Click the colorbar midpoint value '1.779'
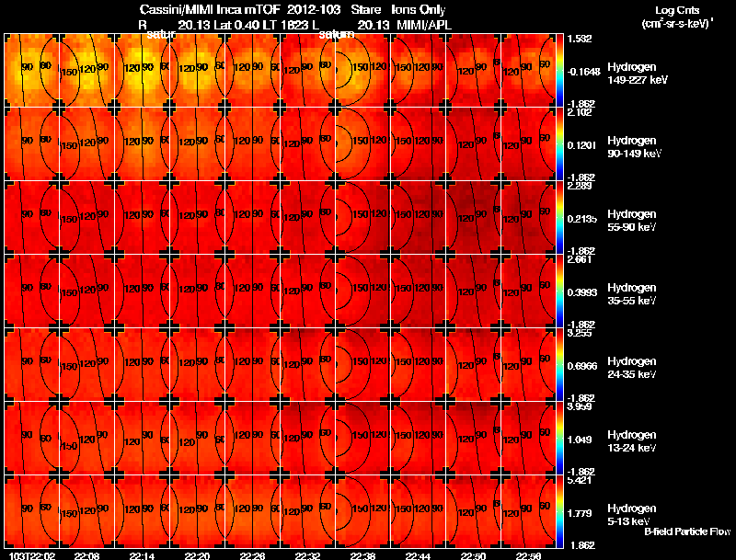Image resolution: width=736 pixels, height=560 pixels. point(581,514)
